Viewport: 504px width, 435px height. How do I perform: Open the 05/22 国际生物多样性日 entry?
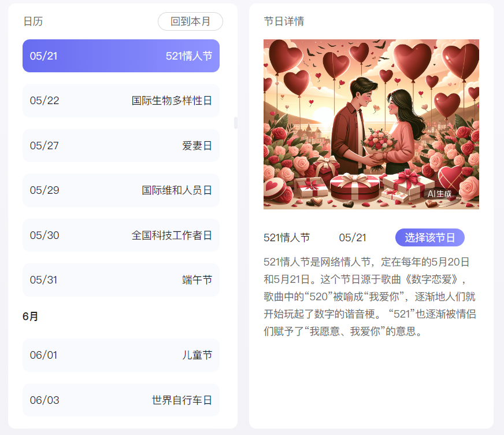pyautogui.click(x=121, y=101)
